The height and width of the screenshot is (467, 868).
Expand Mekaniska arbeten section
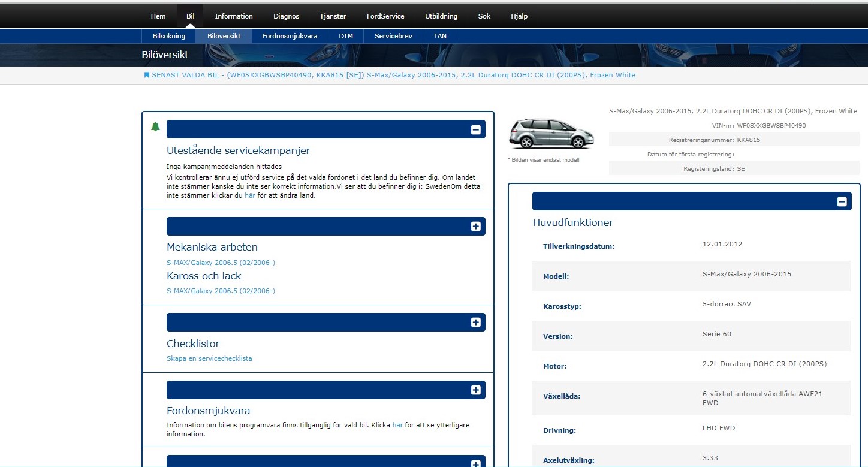[475, 227]
